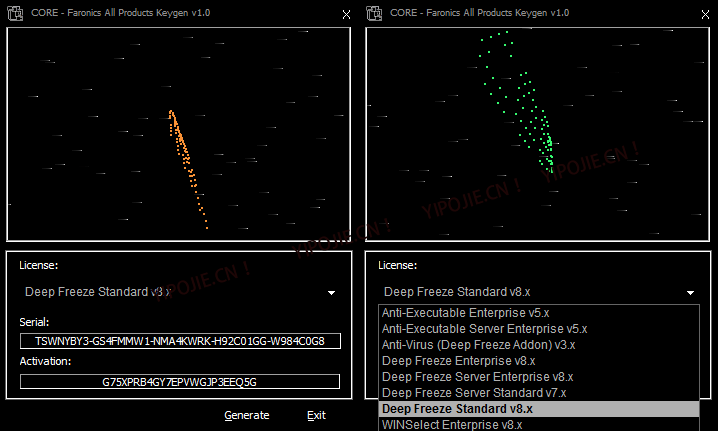The image size is (718, 431).
Task: Click the Serial key field
Action: click(180, 341)
